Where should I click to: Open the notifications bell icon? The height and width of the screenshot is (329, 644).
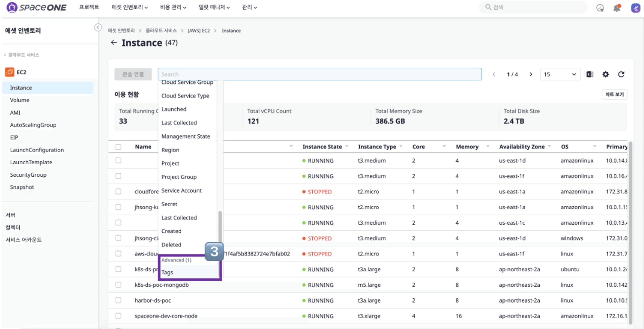[617, 8]
